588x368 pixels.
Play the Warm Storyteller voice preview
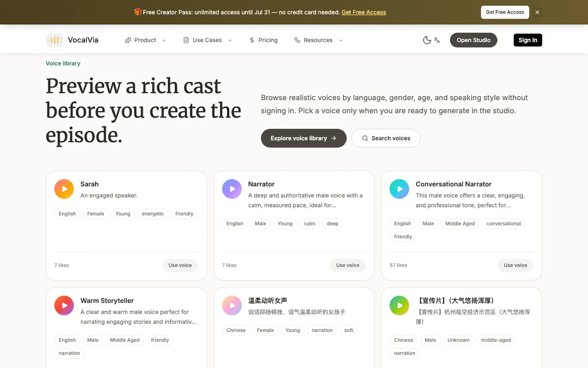(x=64, y=305)
